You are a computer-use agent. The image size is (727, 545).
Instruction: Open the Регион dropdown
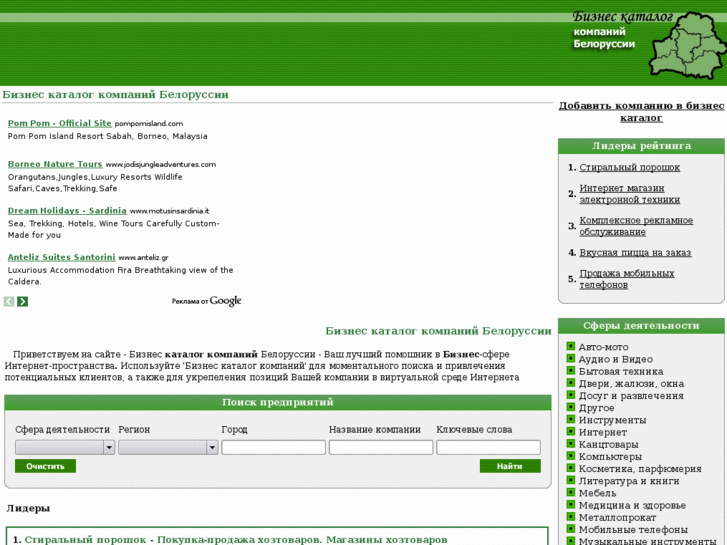(168, 447)
